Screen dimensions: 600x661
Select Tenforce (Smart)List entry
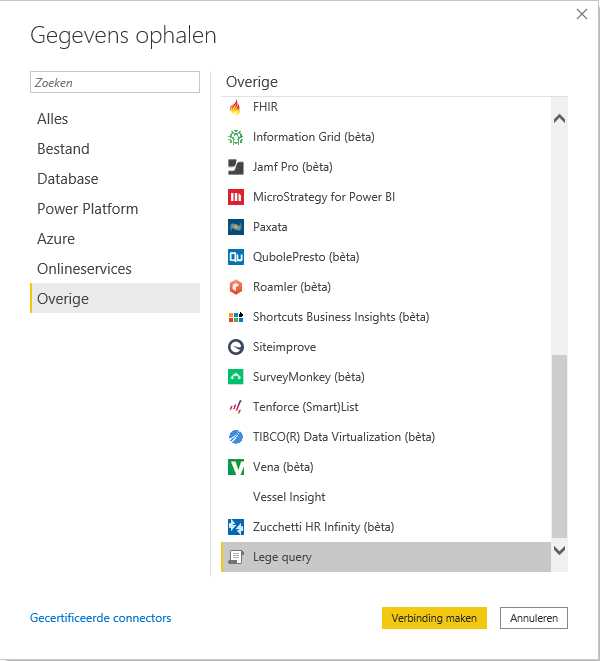click(386, 407)
